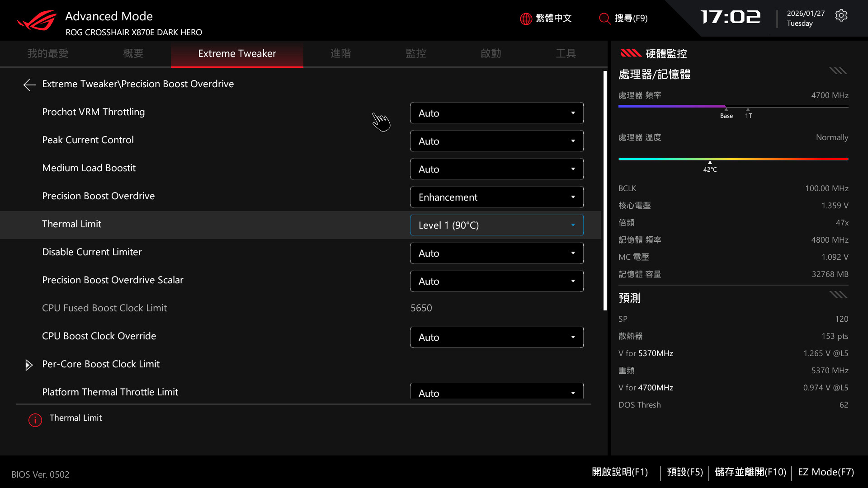Open Prochot VRM Throttling dropdown
This screenshot has height=488, width=868.
pyautogui.click(x=496, y=113)
